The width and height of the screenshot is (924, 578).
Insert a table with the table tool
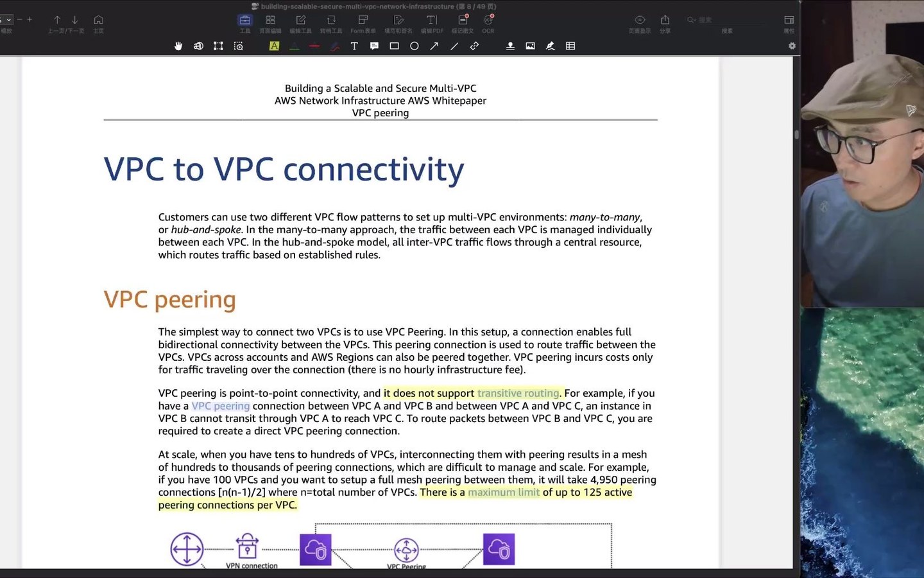click(x=570, y=46)
